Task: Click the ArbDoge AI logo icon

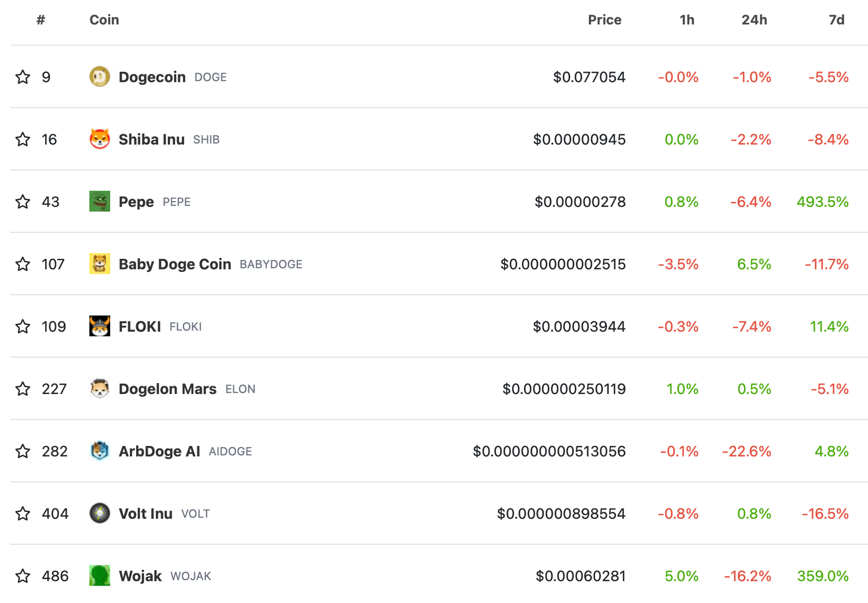Action: click(x=99, y=451)
